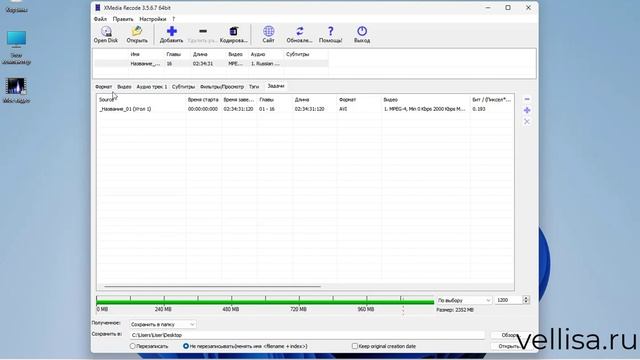Click the horizontal scrollbar under job list
Screen dimensions: 640x360
[x=212, y=287]
